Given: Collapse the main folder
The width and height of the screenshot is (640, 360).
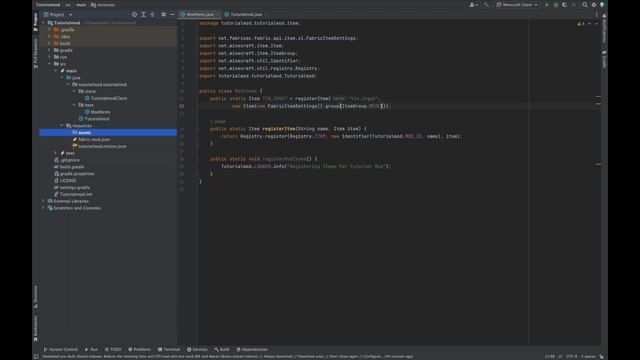Looking at the screenshot, I should (56, 71).
